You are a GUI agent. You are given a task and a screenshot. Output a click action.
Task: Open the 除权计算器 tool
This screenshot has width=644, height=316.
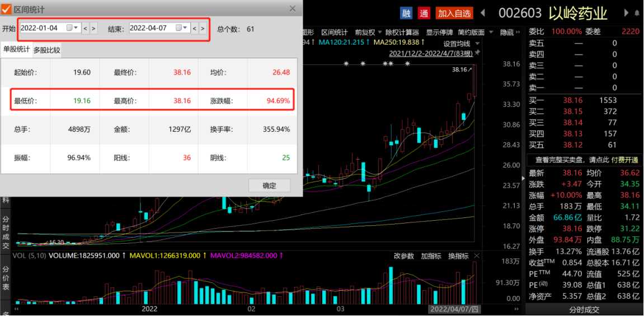[x=402, y=32]
